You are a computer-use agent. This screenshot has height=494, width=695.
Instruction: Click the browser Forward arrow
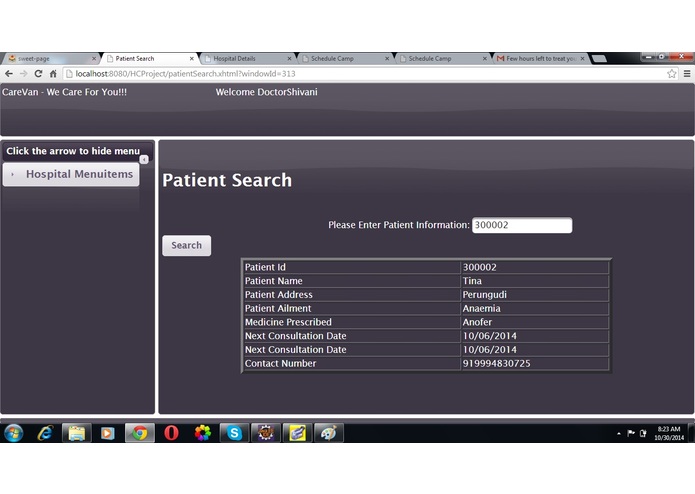[x=23, y=74]
